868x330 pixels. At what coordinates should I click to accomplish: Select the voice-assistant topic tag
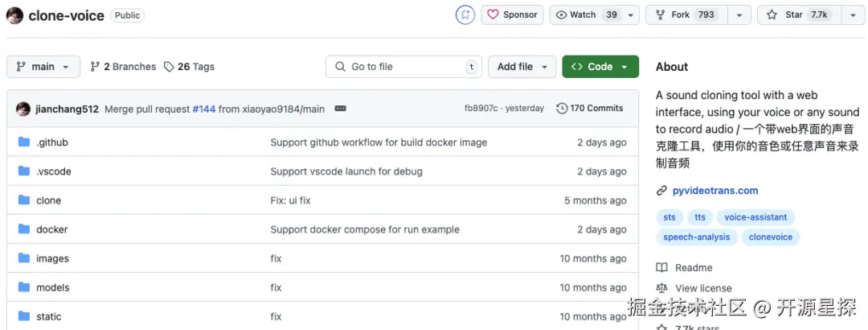755,217
